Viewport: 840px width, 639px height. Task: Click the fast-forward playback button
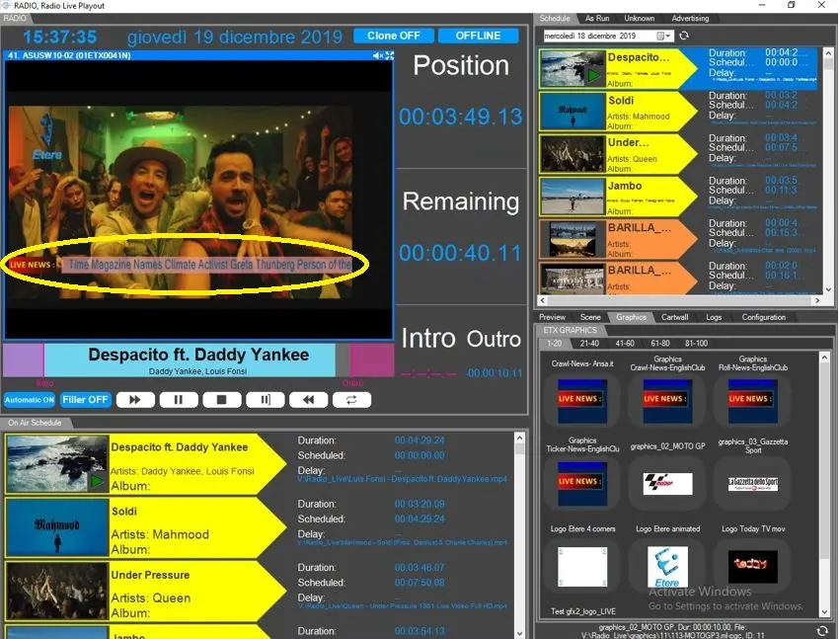(135, 400)
